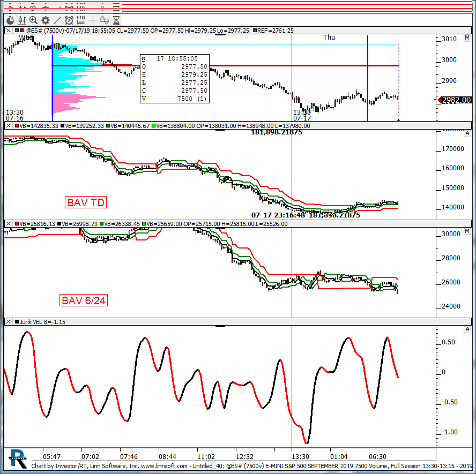Enable the crosshair plus tool
The image size is (476, 474).
pyautogui.click(x=93, y=21)
